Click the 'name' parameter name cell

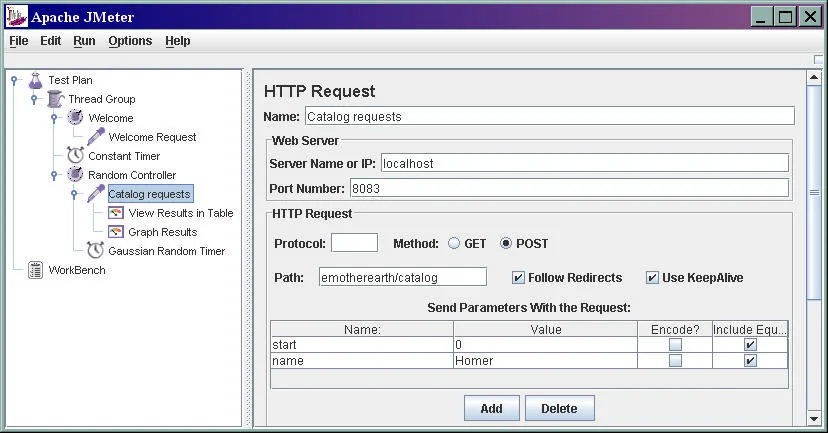(x=362, y=361)
